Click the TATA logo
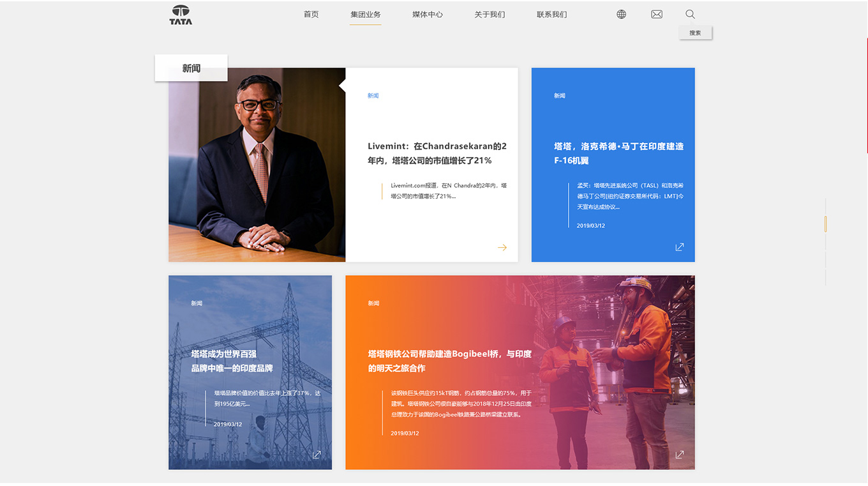This screenshot has height=486, width=868. 181,15
